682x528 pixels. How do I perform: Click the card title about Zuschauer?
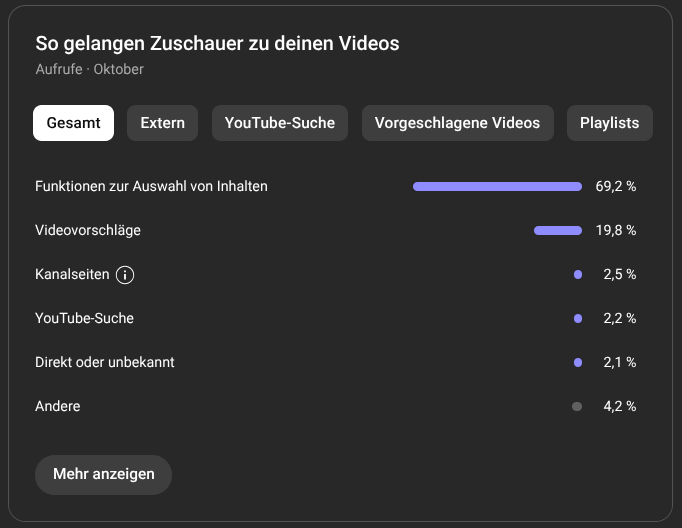tap(217, 44)
